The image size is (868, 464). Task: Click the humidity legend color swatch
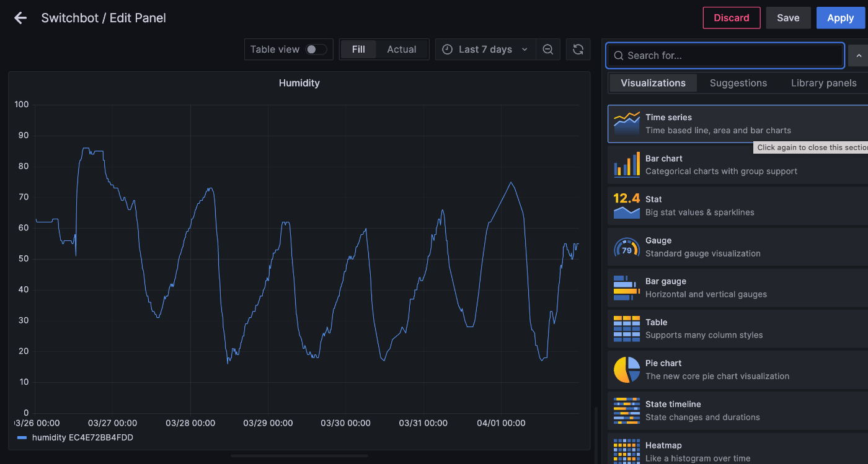click(x=22, y=437)
